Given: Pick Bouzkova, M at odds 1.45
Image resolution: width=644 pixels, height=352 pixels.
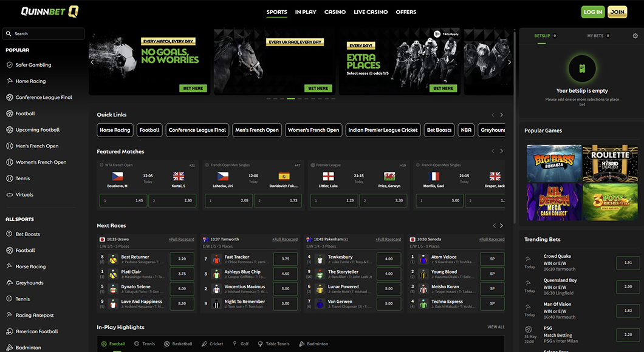Looking at the screenshot, I should [123, 201].
